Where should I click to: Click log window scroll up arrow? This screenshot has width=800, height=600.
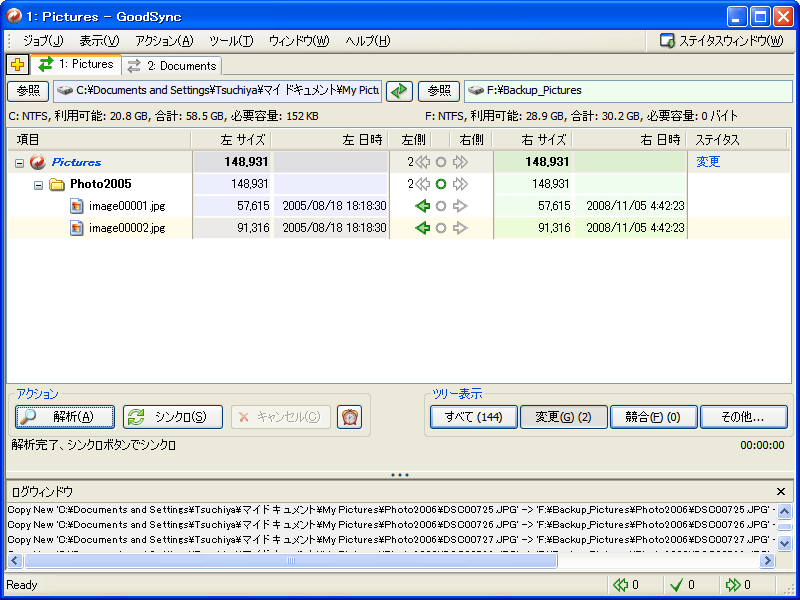point(785,511)
